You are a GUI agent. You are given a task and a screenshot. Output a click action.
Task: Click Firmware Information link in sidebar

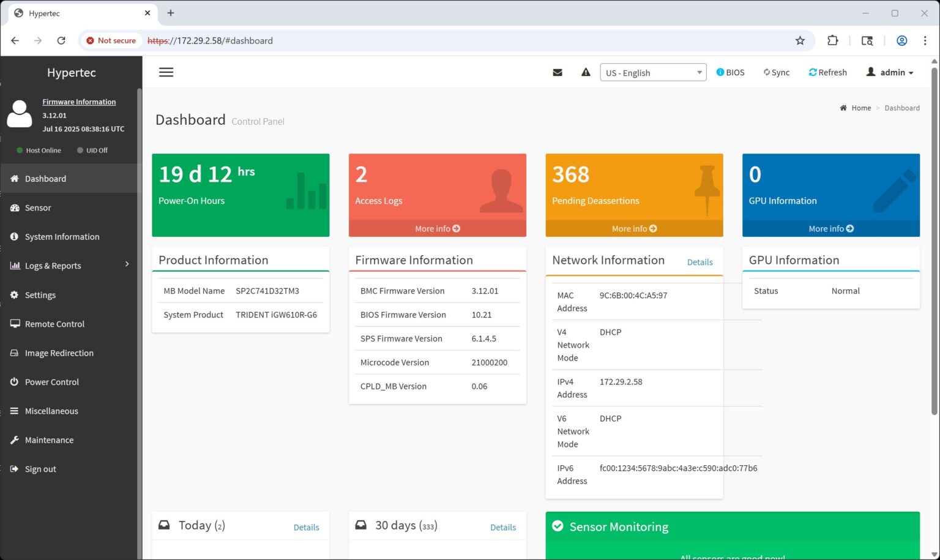pyautogui.click(x=79, y=102)
